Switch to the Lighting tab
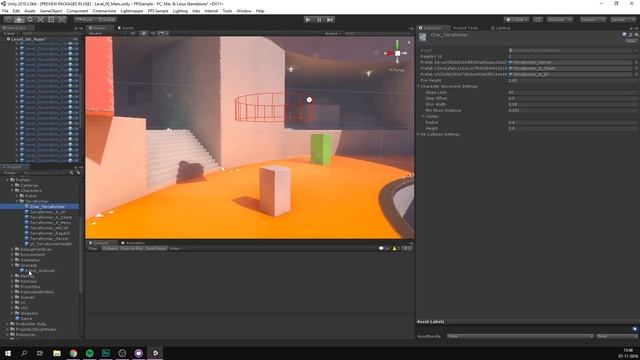 point(501,28)
